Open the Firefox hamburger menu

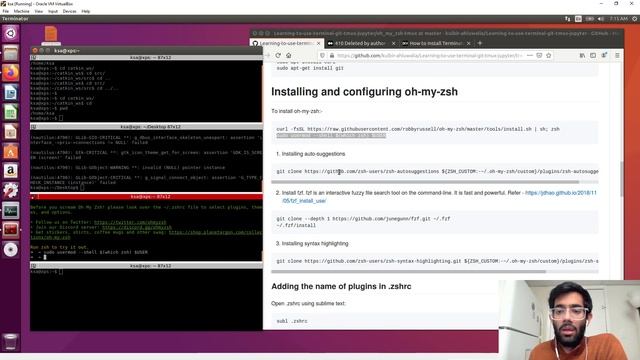pyautogui.click(x=617, y=56)
